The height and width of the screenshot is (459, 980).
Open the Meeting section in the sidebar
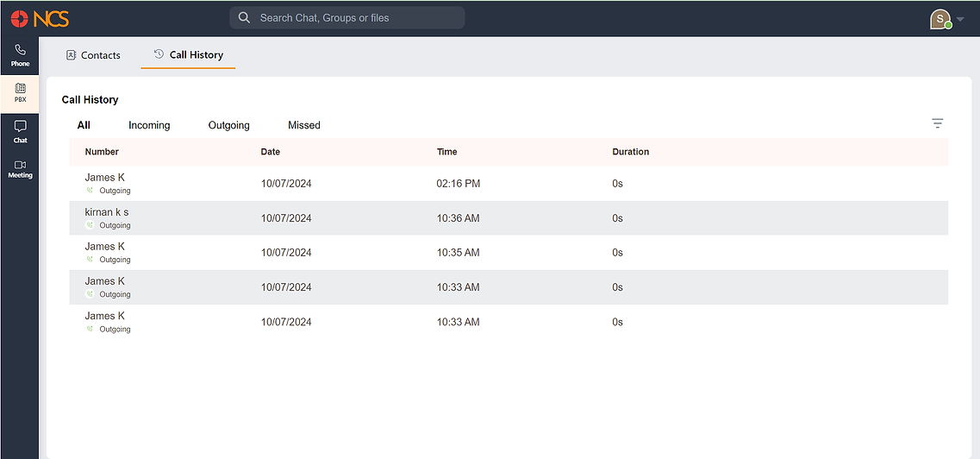(x=20, y=169)
